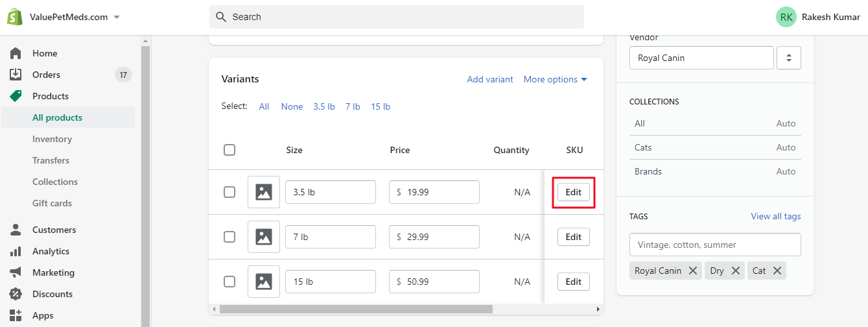The height and width of the screenshot is (327, 868).
Task: Click the horizontal scrollbar under variants table
Action: (355, 309)
